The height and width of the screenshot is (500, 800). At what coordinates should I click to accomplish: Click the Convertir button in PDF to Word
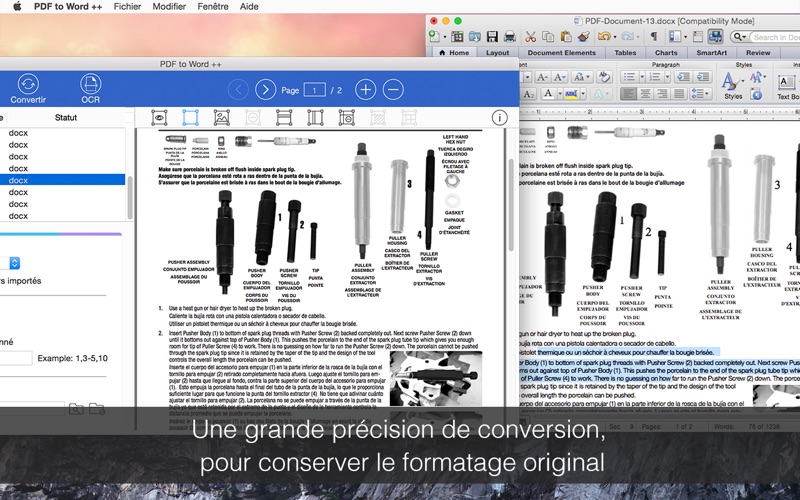click(28, 89)
